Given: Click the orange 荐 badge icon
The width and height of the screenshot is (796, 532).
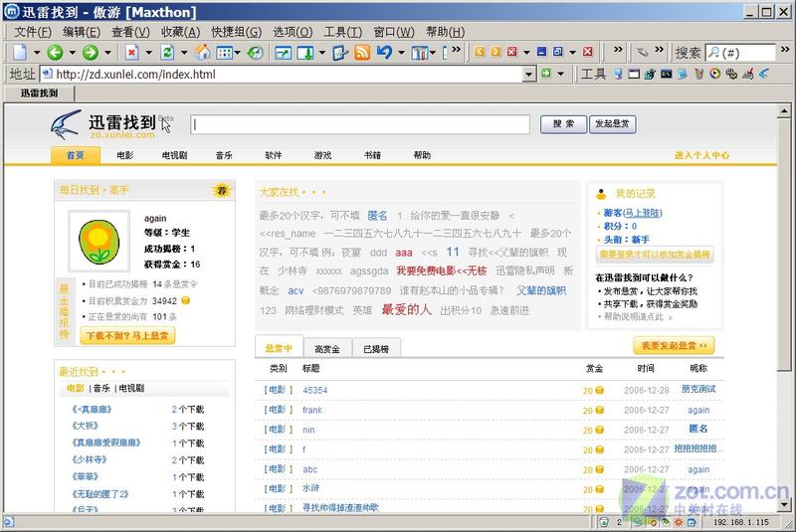Looking at the screenshot, I should (x=222, y=191).
